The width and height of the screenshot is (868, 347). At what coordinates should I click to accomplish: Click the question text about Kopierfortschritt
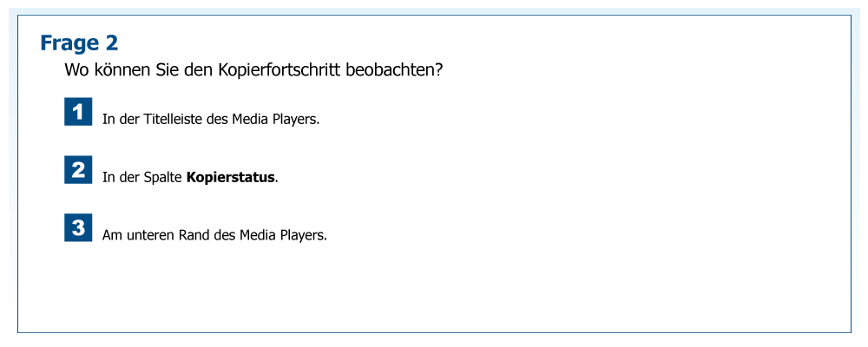coord(254,69)
